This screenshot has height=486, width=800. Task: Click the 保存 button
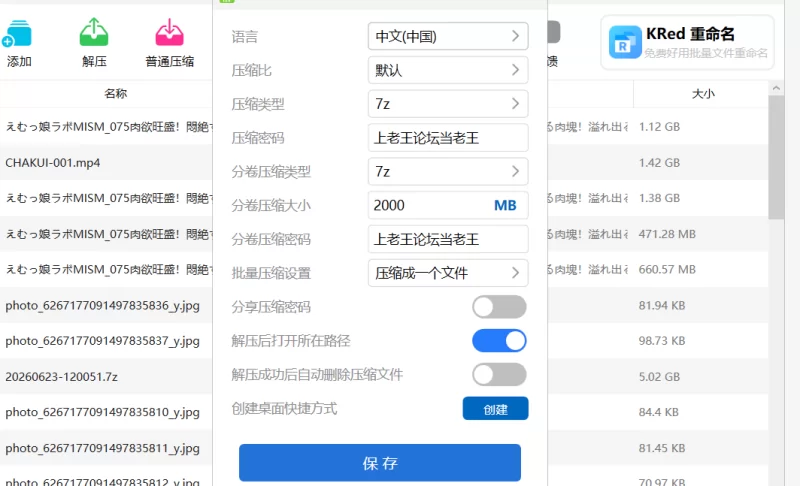coord(380,463)
